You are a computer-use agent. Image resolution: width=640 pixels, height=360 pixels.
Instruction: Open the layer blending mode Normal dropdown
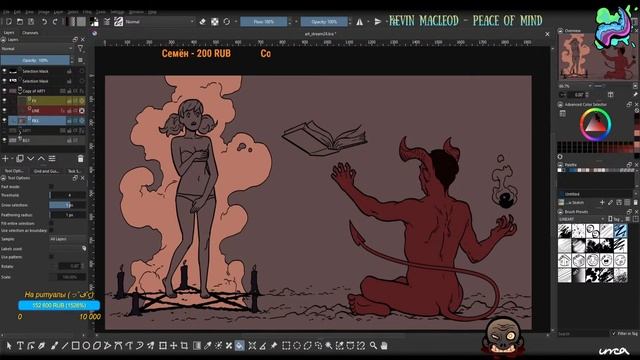pos(37,49)
